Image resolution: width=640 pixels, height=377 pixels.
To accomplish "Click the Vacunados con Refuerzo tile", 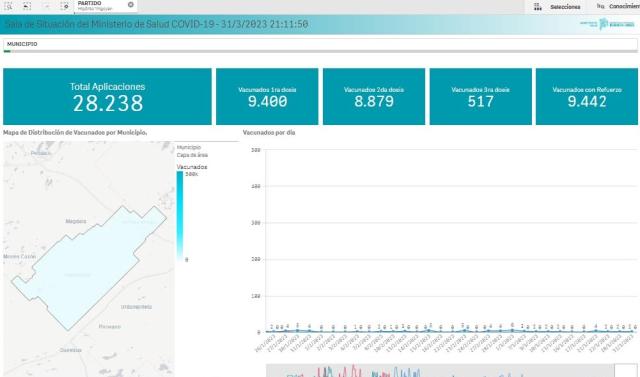I will coord(587,96).
